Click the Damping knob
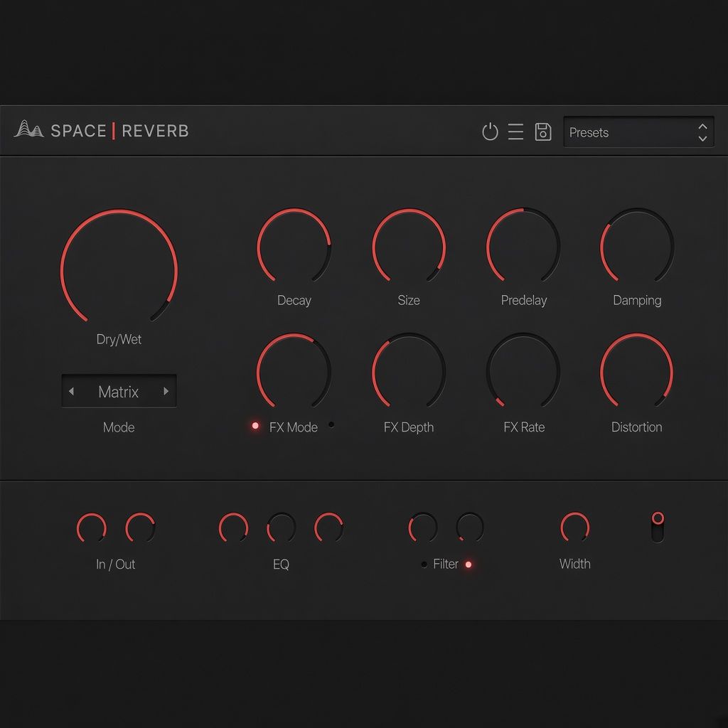The width and height of the screenshot is (728, 728). coord(637,245)
